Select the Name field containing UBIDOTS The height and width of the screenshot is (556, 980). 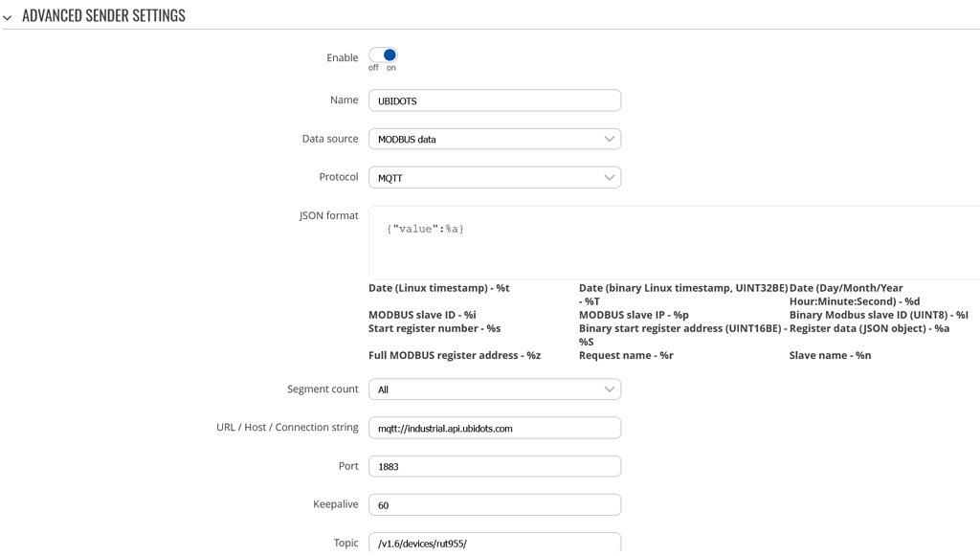494,100
